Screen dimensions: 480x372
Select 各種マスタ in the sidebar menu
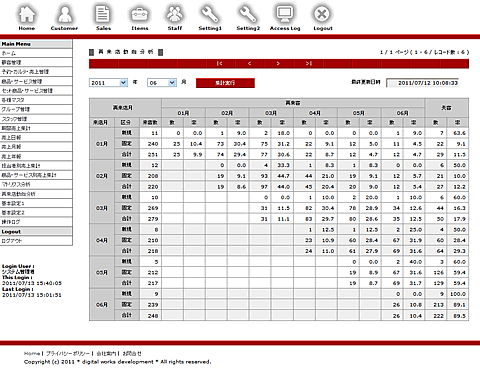(x=36, y=100)
